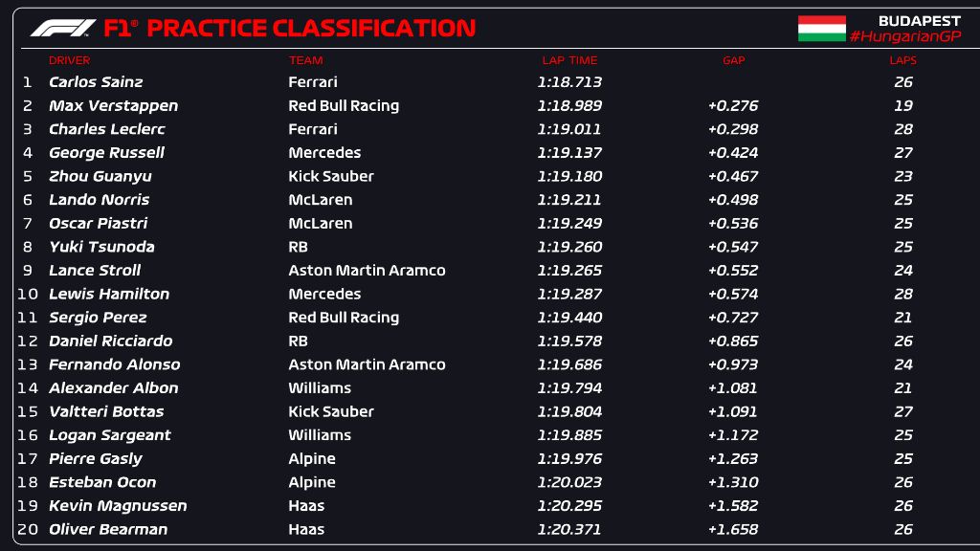Screen dimensions: 980x551
Task: Click the BUDAPEST location label
Action: 919,21
